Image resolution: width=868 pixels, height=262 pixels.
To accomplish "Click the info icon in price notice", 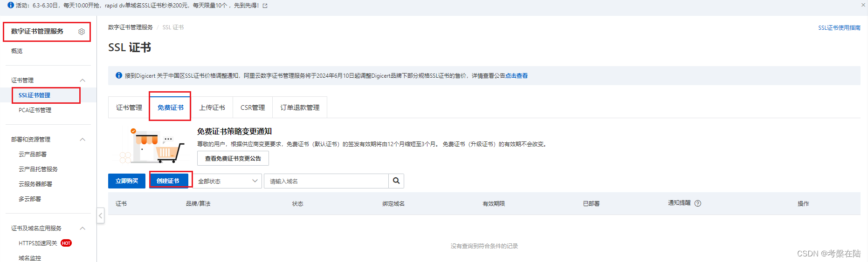I will (x=119, y=75).
